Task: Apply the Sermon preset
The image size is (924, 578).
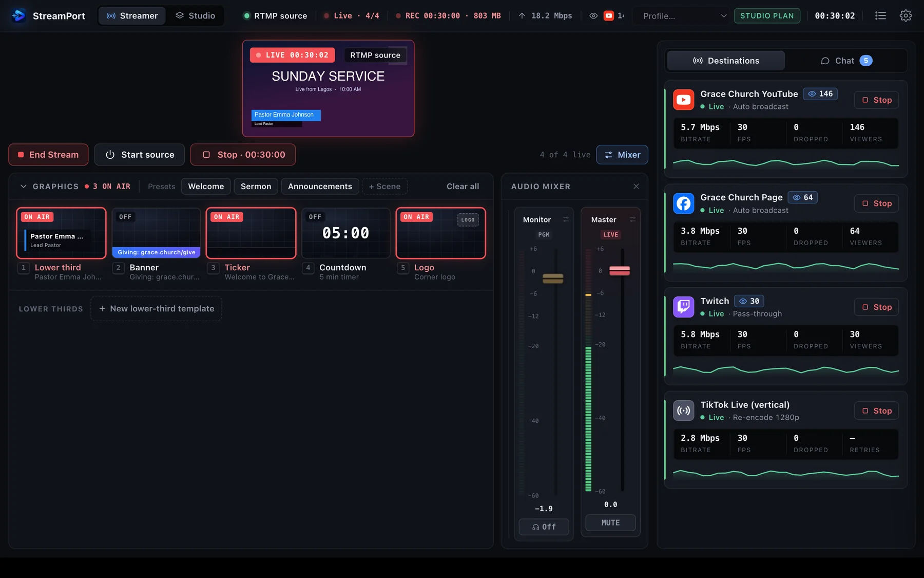Action: [256, 187]
